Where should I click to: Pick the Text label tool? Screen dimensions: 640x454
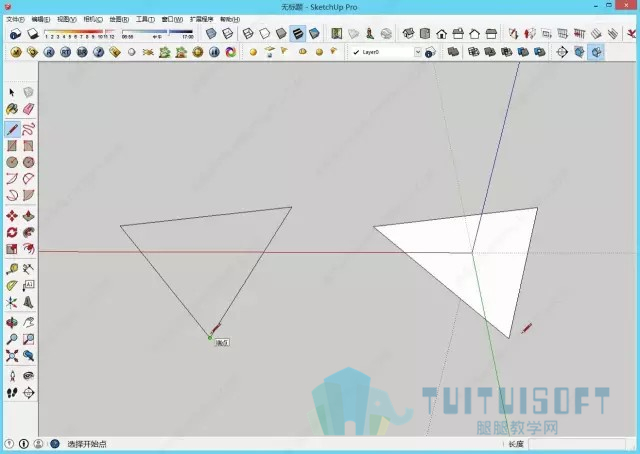click(28, 285)
